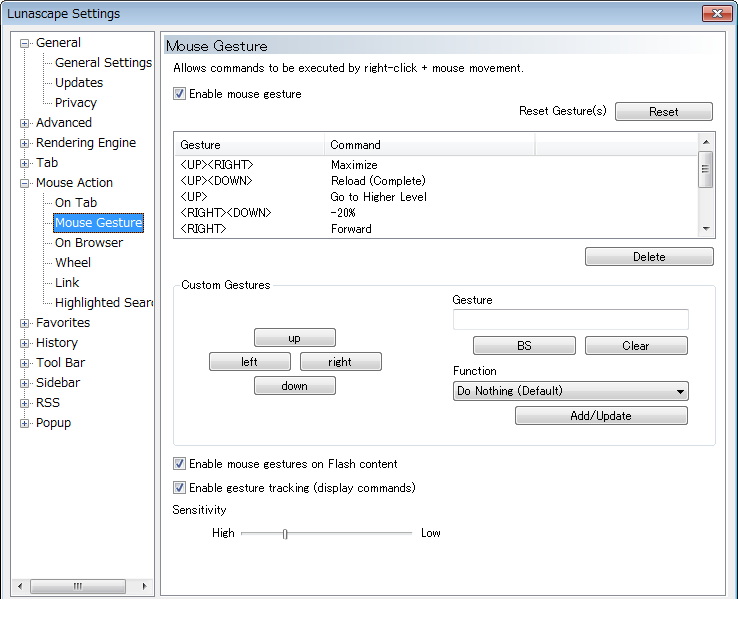
Task: Expand the Sidebar tree node
Action: pyautogui.click(x=24, y=384)
